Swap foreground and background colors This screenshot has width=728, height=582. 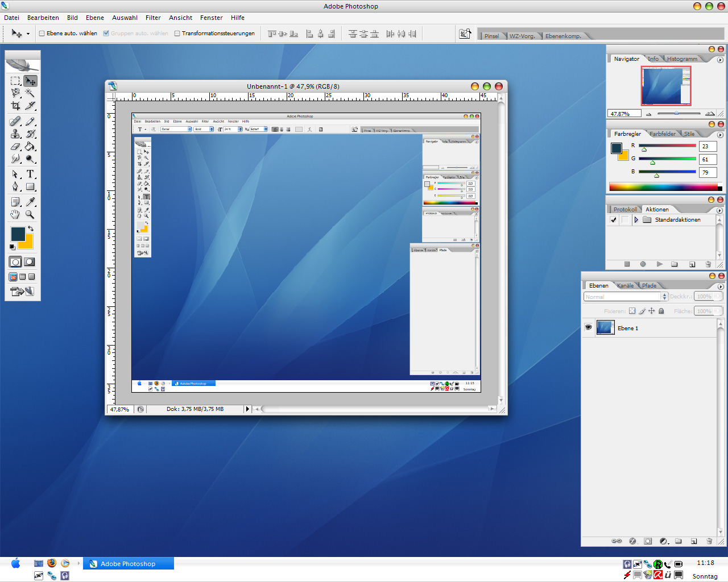tap(31, 228)
